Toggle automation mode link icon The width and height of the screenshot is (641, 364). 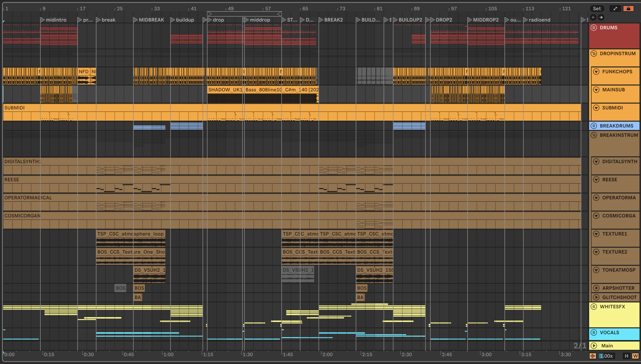[615, 9]
